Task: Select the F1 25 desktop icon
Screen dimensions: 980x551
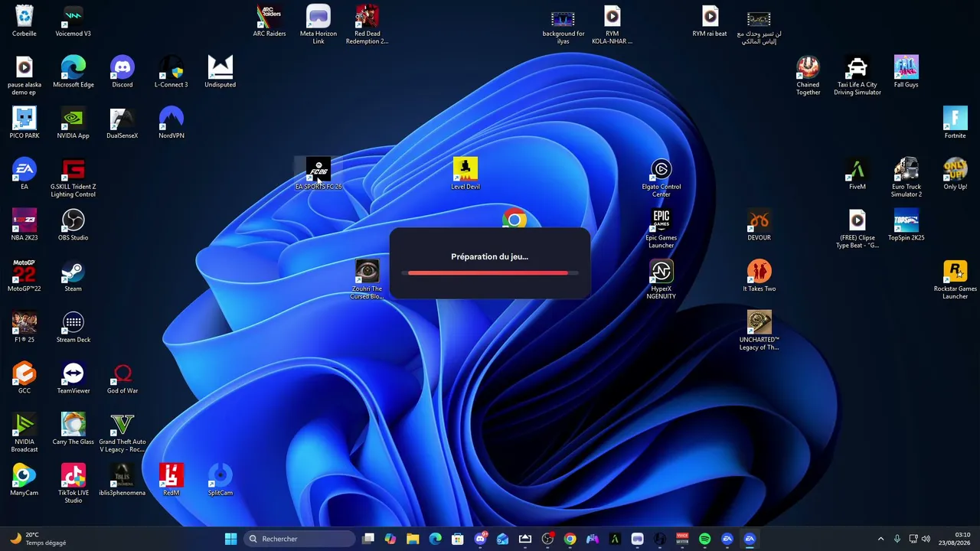Action: point(24,328)
